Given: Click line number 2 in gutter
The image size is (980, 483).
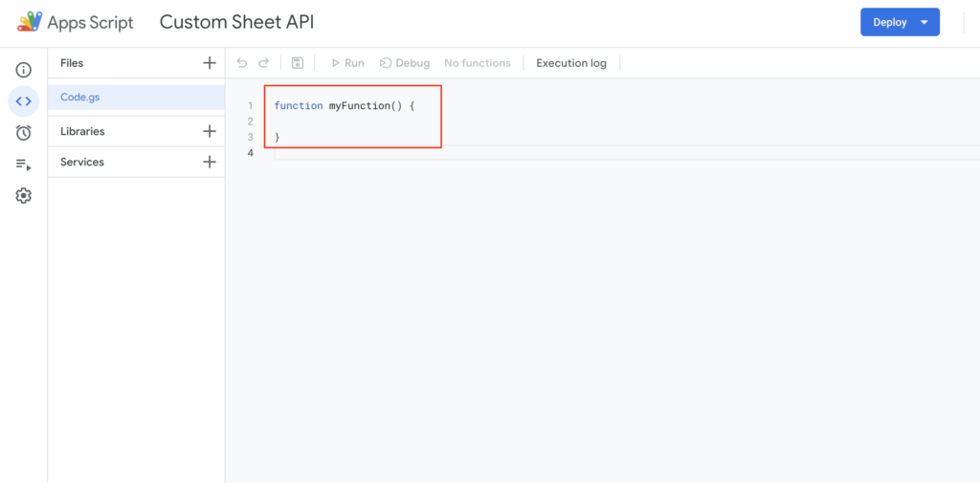Looking at the screenshot, I should pyautogui.click(x=250, y=121).
